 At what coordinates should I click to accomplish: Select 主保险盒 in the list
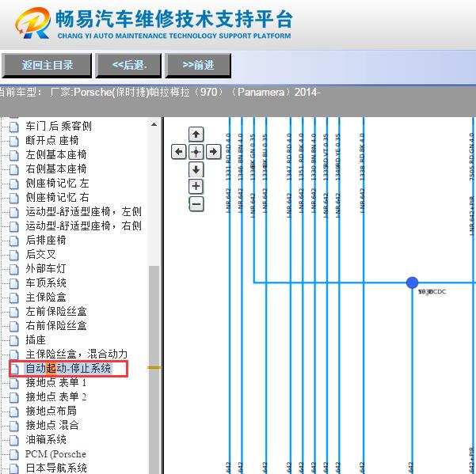[x=46, y=298]
